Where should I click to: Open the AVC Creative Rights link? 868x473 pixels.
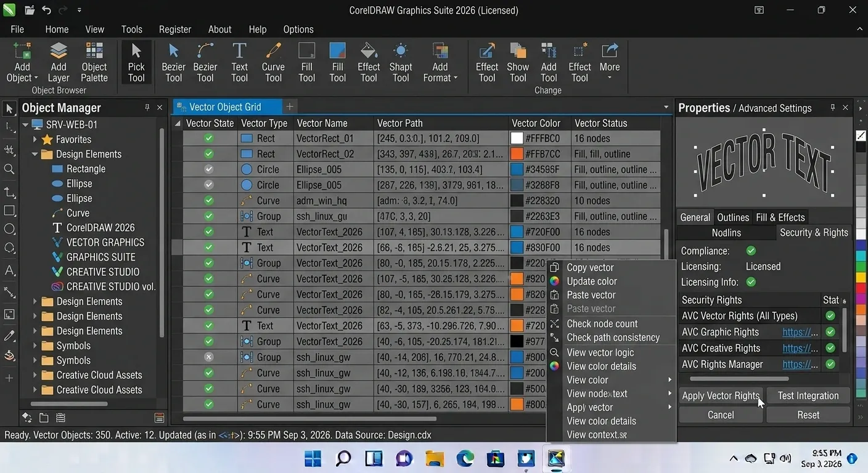[800, 348]
